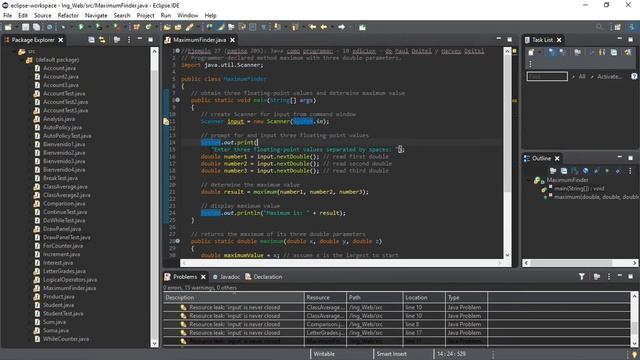Image resolution: width=640 pixels, height=360 pixels.
Task: Click the Open Type folder icon in toolbar
Action: tap(167, 27)
